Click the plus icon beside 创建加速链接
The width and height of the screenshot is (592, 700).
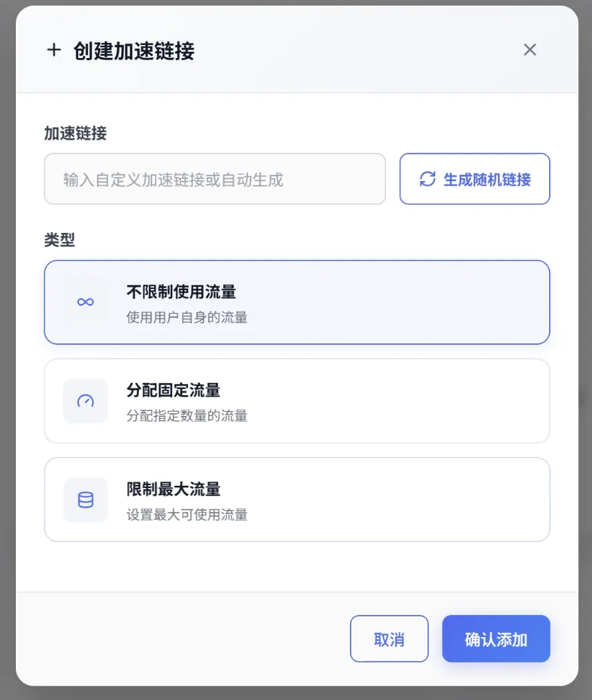pos(54,50)
